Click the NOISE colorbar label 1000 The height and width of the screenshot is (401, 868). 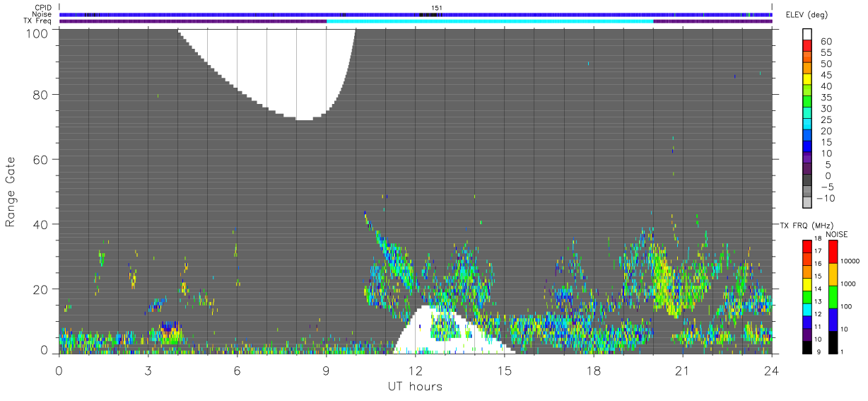(x=848, y=285)
